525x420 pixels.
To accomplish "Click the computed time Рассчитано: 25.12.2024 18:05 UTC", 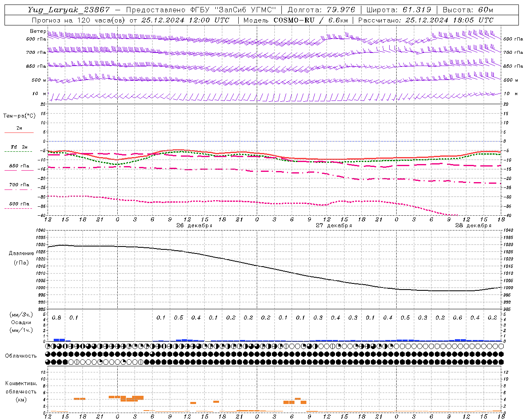I will pos(426,20).
